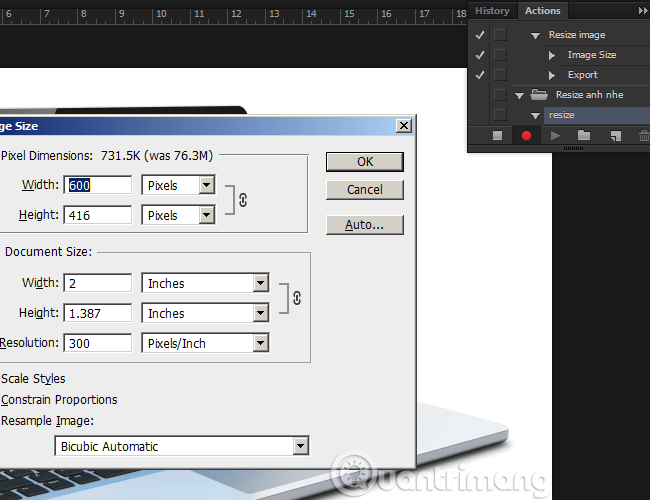The image size is (650, 500).
Task: Toggle dialog box for Export step
Action: 500,75
